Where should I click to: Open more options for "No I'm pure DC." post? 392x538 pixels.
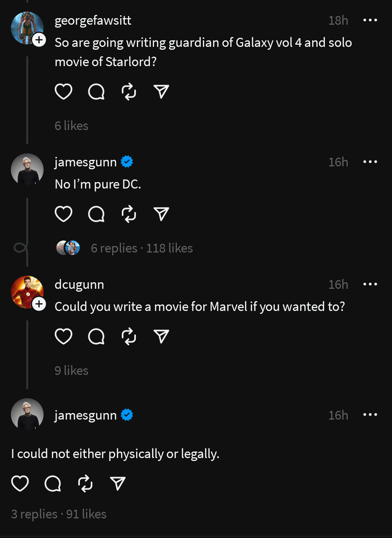370,162
